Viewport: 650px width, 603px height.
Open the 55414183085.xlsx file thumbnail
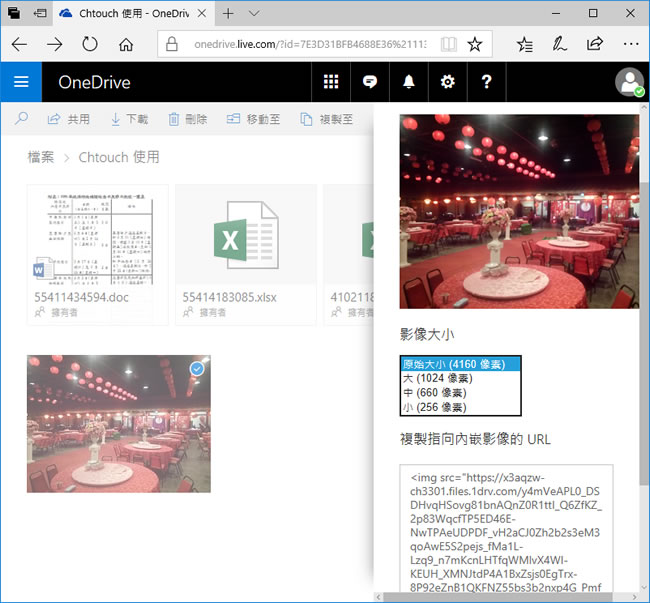click(246, 241)
